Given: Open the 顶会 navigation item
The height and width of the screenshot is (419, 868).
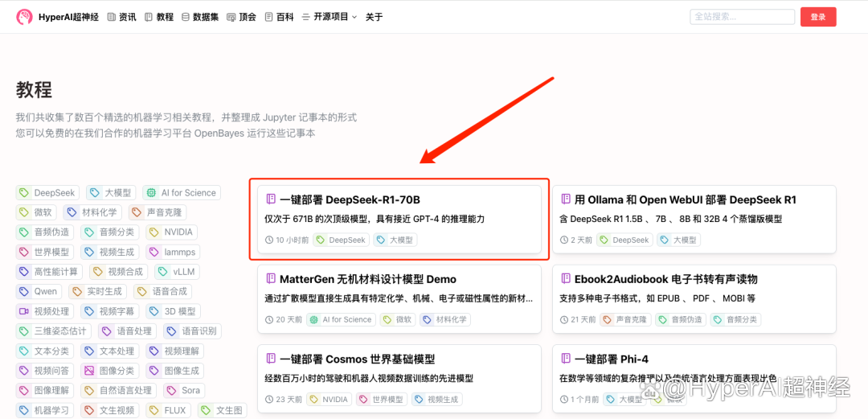Looking at the screenshot, I should [241, 17].
